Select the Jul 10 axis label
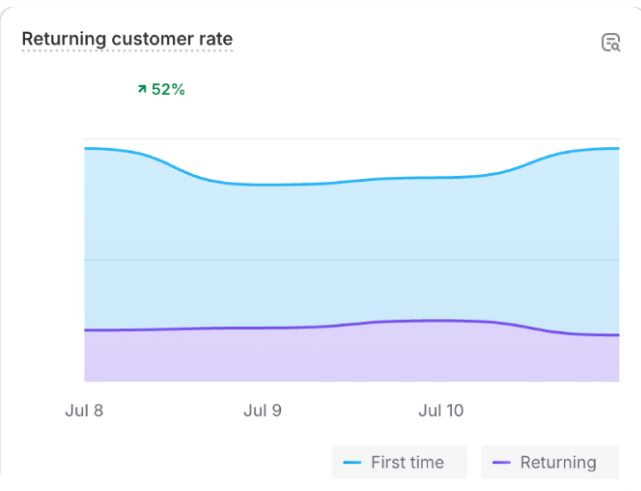The width and height of the screenshot is (641, 491). pyautogui.click(x=441, y=410)
